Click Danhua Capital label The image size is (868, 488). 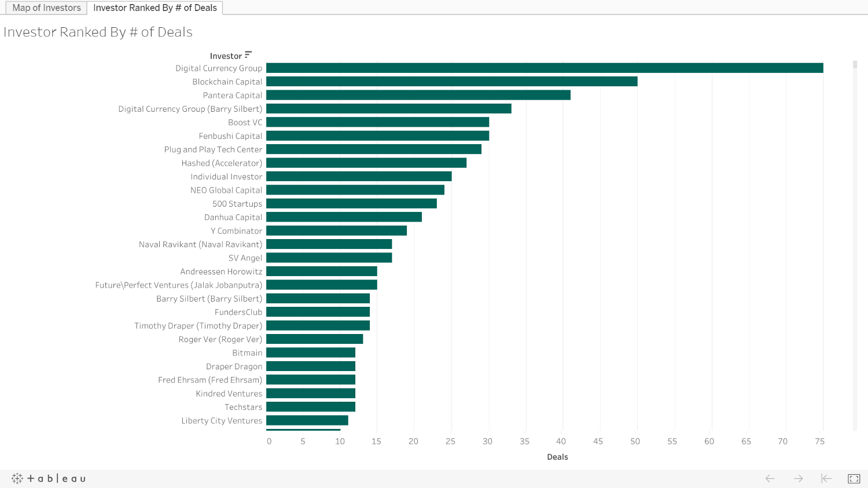tap(233, 217)
